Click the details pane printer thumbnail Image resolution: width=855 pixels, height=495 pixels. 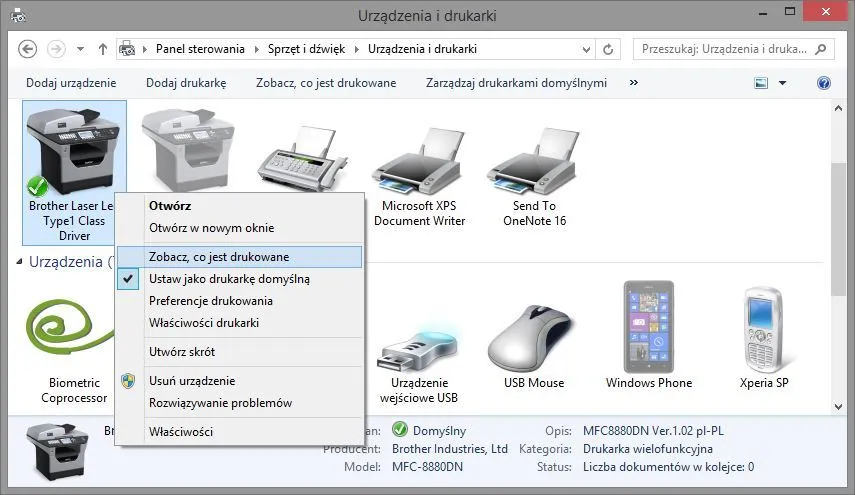(58, 451)
